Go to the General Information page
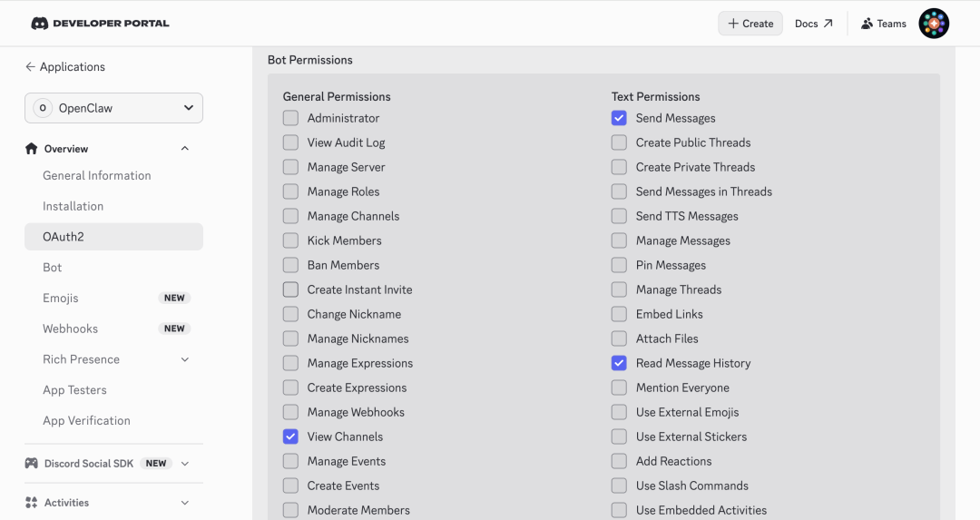 pos(97,176)
